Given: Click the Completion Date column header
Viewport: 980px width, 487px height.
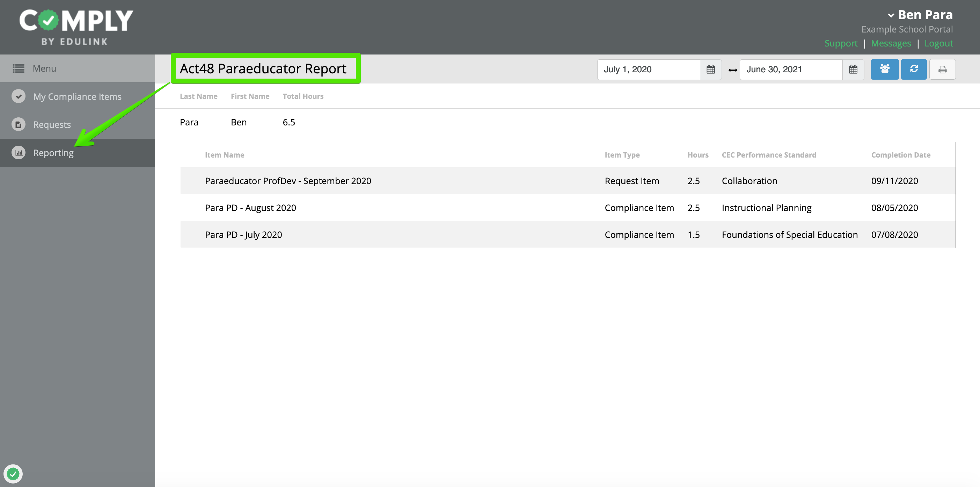Looking at the screenshot, I should (900, 155).
